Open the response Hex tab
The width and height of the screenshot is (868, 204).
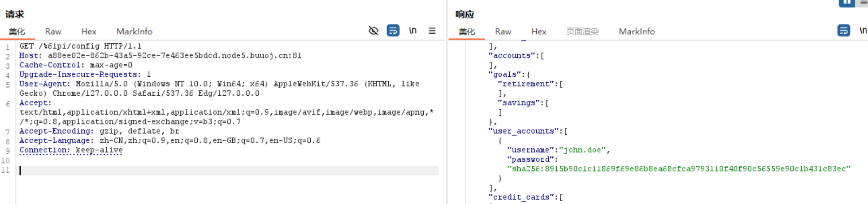[538, 31]
